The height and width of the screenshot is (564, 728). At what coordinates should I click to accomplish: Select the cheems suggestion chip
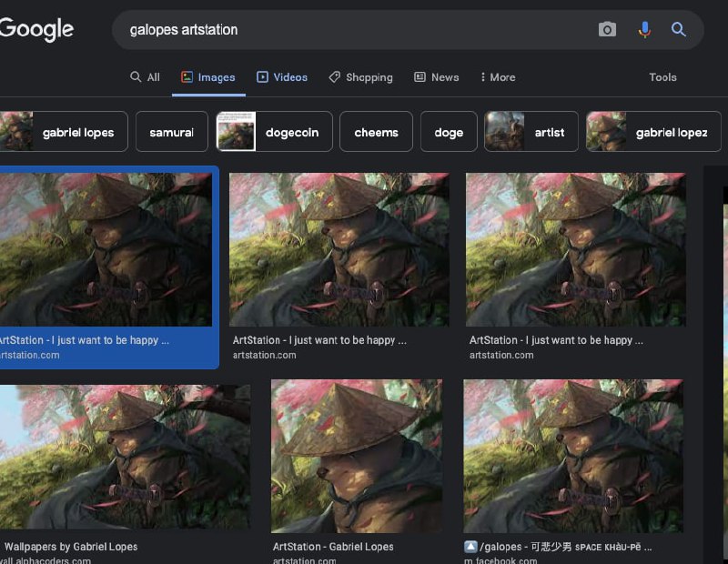(x=376, y=131)
